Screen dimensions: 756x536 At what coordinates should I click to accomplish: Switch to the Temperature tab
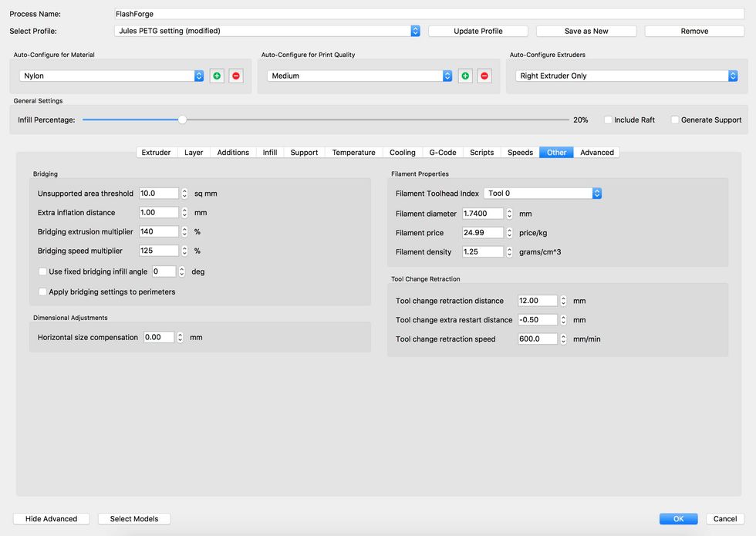pos(353,152)
